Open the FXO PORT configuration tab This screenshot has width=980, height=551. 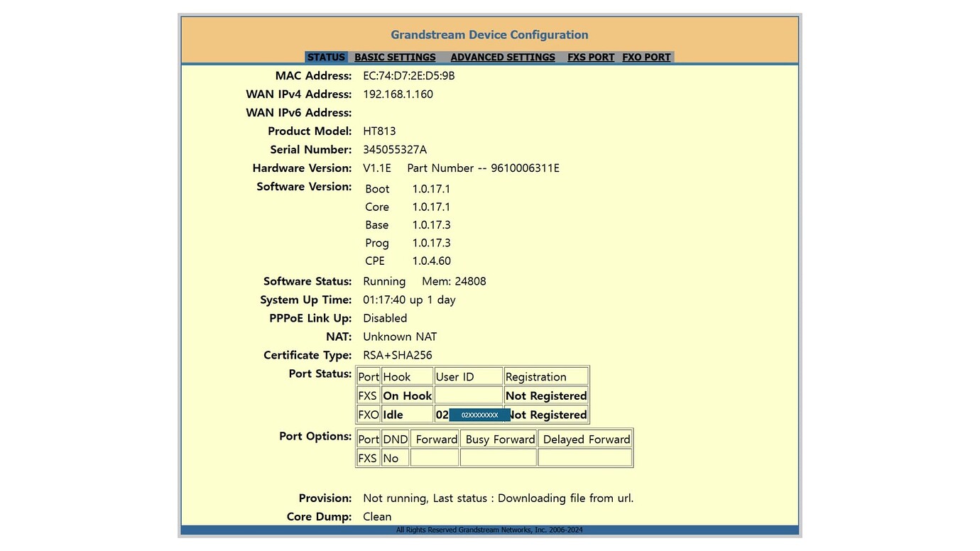click(646, 57)
